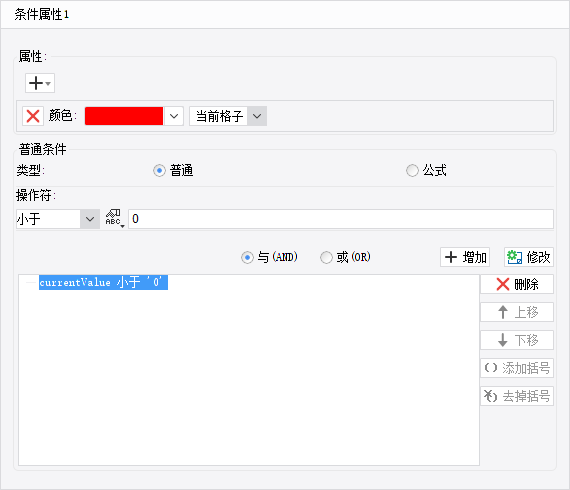Click 去掉括号 remove parentheses button
570x490 pixels.
517,396
